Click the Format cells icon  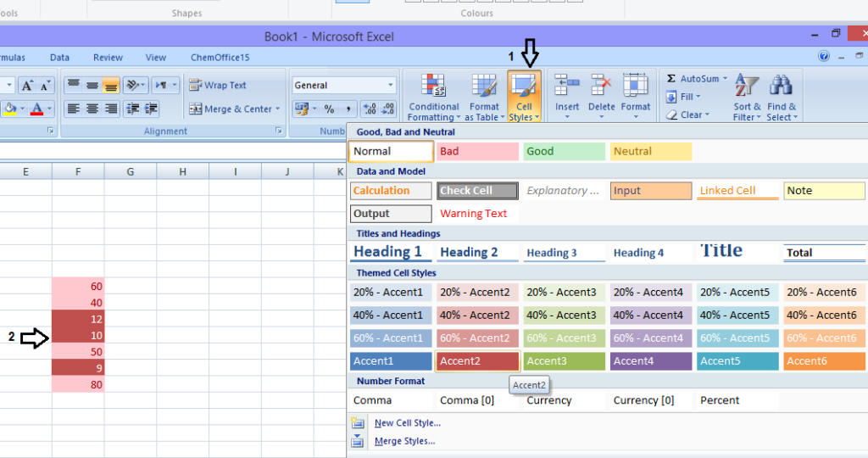(635, 86)
